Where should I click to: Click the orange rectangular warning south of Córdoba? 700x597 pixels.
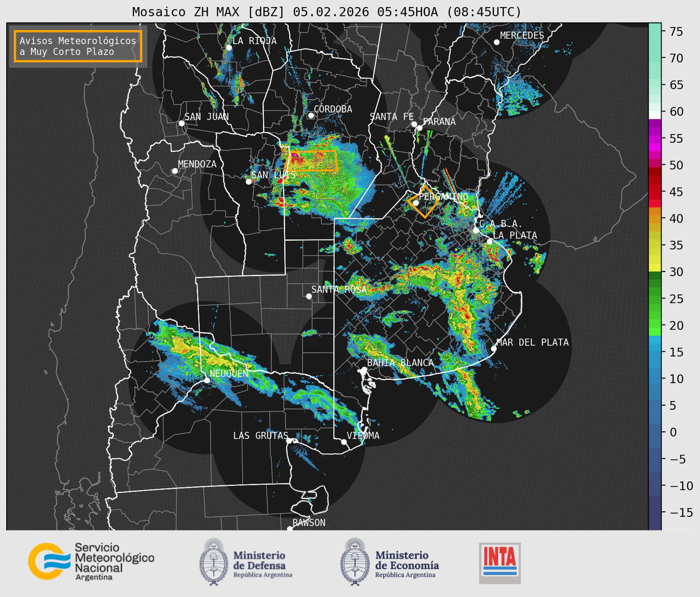[312, 161]
